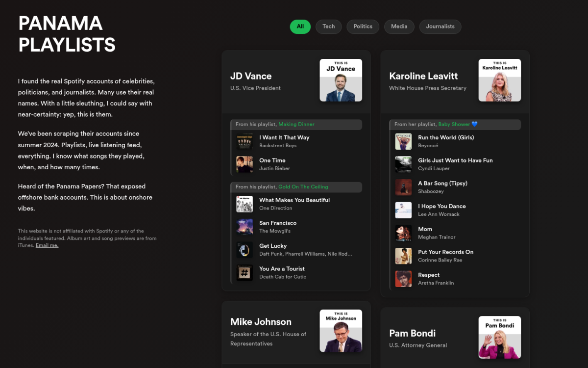Open the Baby Shower playlist link

click(x=458, y=125)
